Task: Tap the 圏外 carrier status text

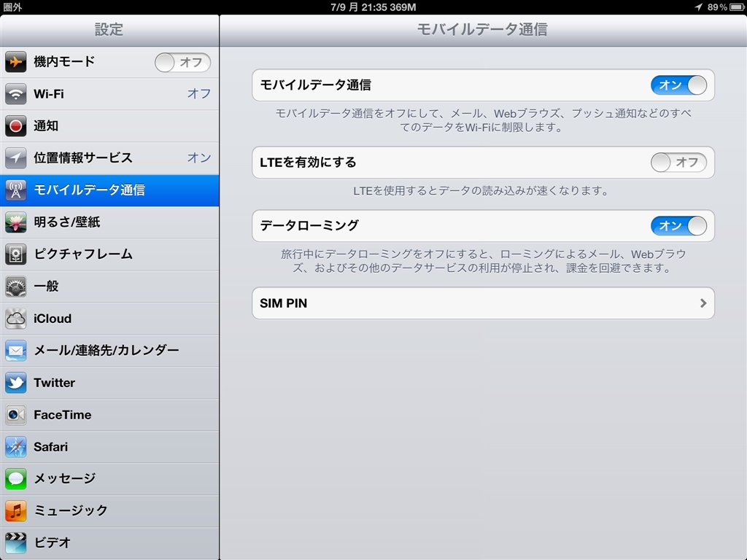Action: (12, 7)
